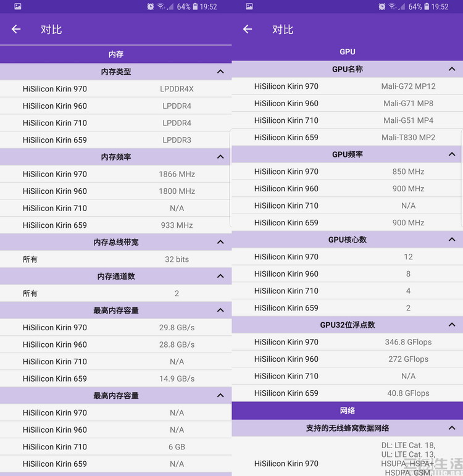Select Kirin 659 row showing LPDDR3
Image resolution: width=463 pixels, height=476 pixels.
tap(115, 140)
